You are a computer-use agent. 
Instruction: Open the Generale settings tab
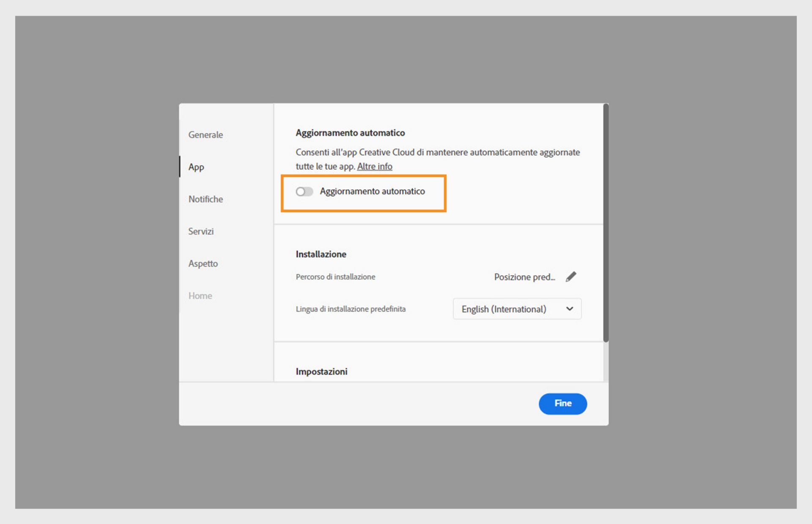coord(206,135)
